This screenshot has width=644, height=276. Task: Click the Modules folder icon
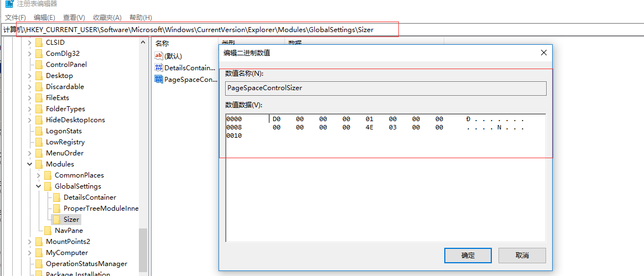click(39, 164)
